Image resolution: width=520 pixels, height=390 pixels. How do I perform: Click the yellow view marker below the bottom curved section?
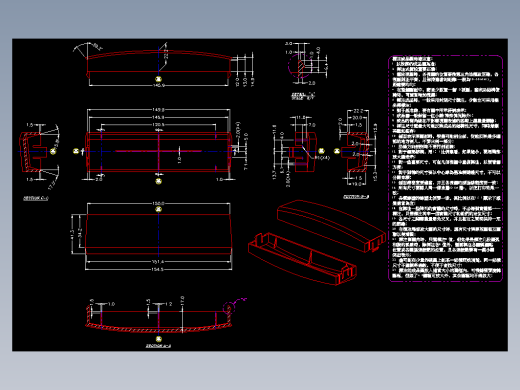coord(159,339)
